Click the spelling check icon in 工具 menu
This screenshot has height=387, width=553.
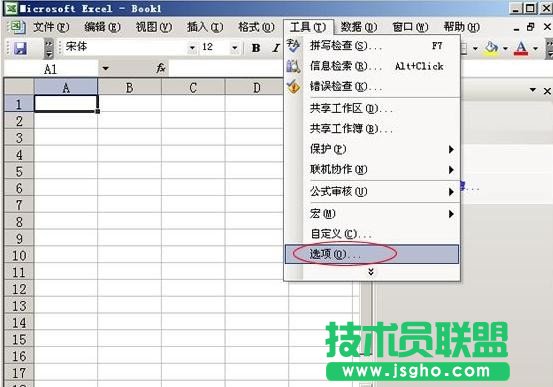coord(293,46)
